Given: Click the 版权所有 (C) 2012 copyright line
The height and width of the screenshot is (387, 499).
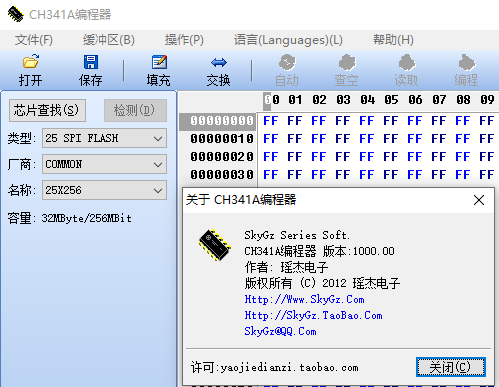Looking at the screenshot, I should click(322, 283).
